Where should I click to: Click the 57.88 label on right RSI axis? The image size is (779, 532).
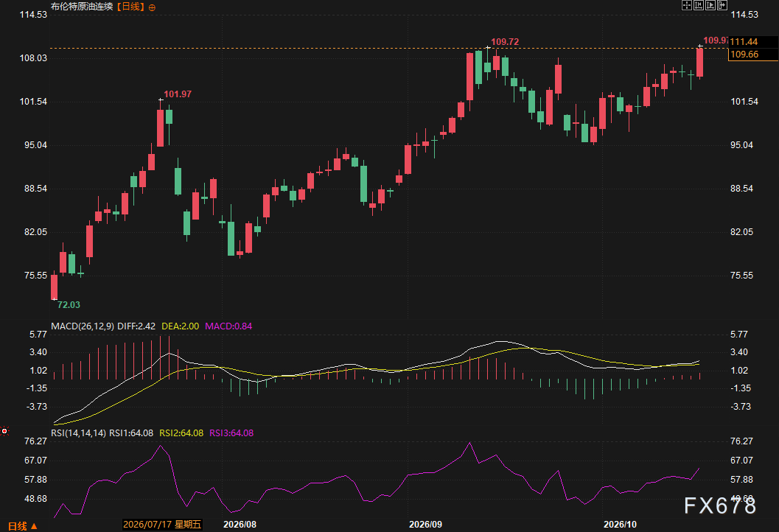click(741, 480)
